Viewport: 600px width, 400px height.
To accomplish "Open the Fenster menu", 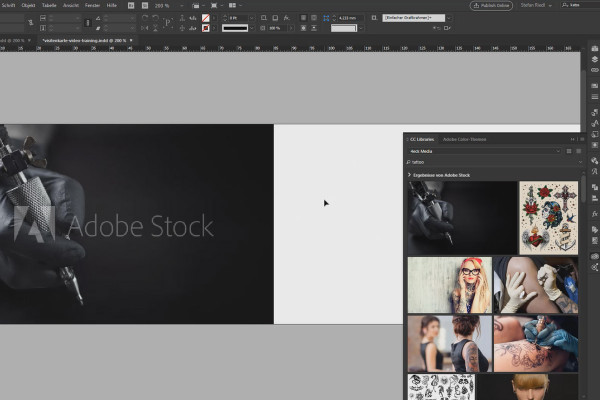I will coord(92,5).
